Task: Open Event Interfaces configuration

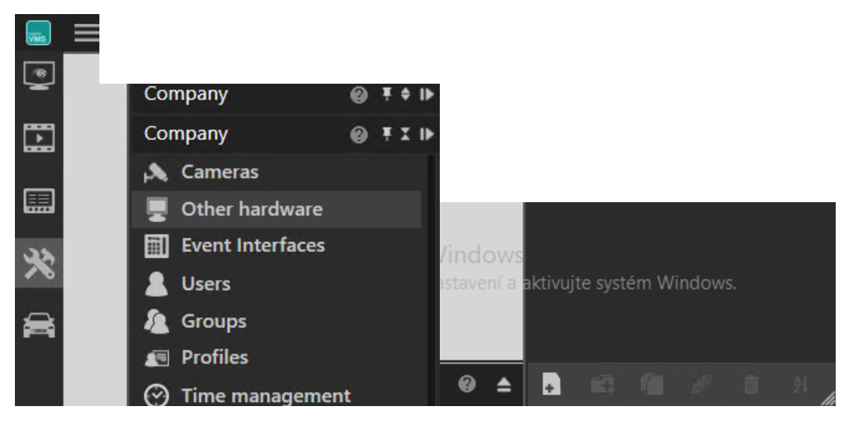Action: coord(253,245)
